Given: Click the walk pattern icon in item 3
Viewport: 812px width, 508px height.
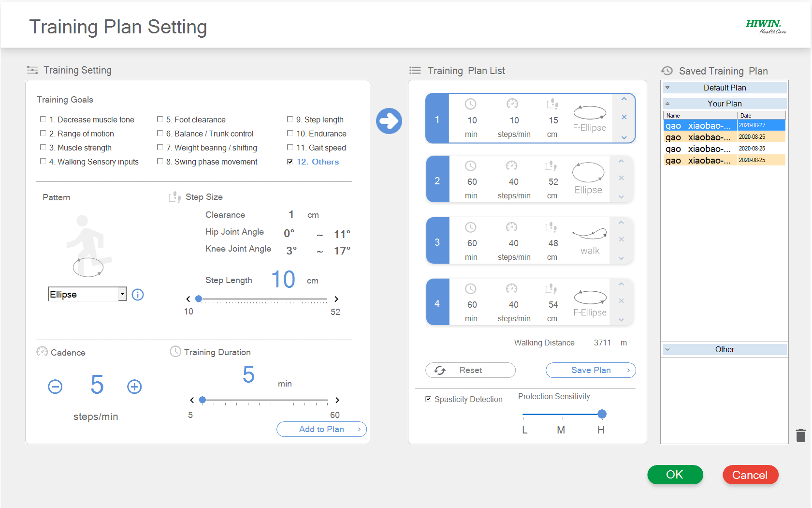Looking at the screenshot, I should click(590, 234).
